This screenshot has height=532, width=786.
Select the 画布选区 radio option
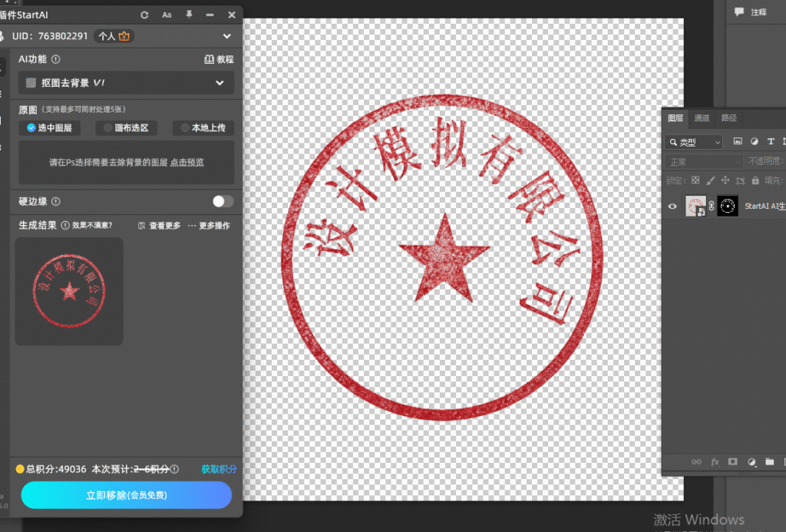pyautogui.click(x=127, y=128)
